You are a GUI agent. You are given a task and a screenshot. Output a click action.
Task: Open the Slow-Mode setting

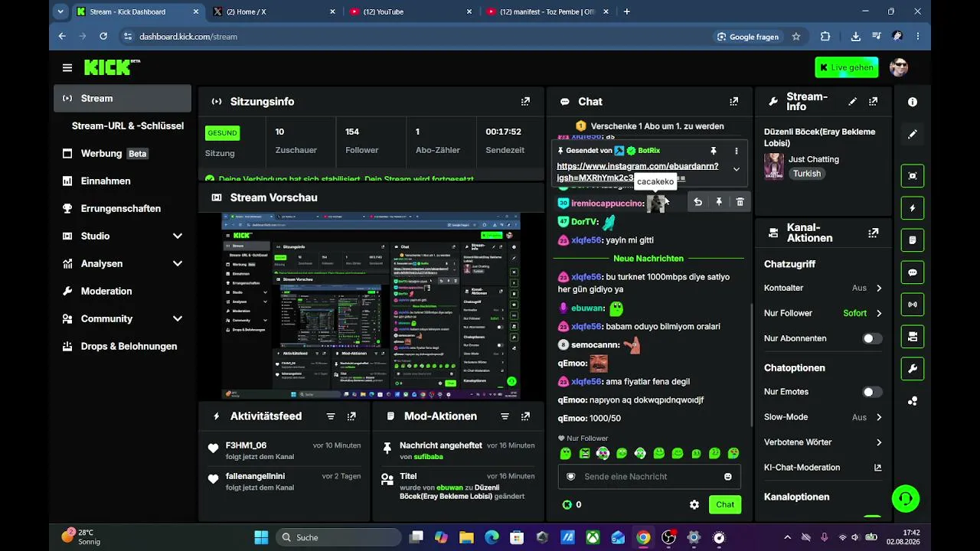(x=823, y=417)
